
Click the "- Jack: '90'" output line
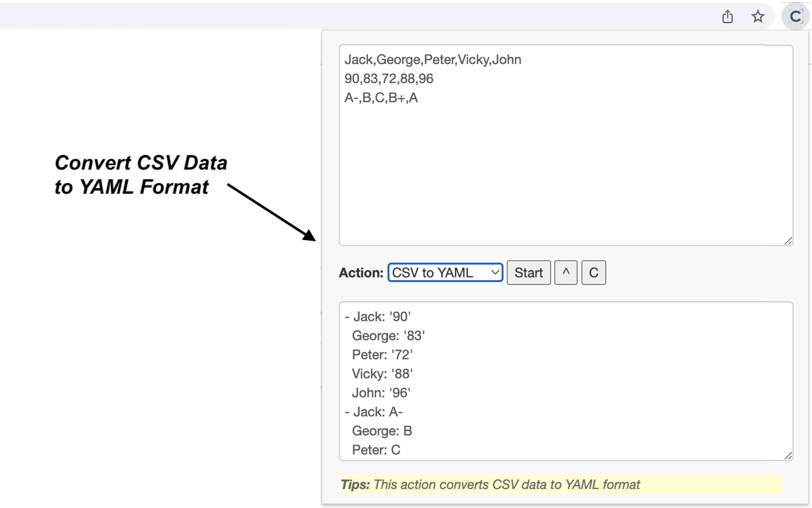click(379, 316)
